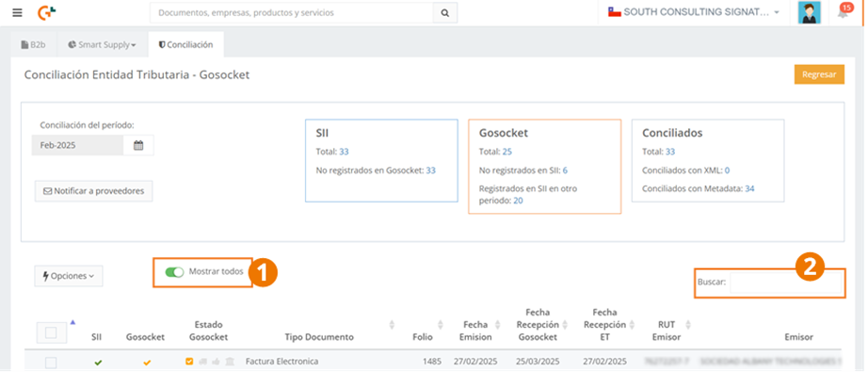Open notifications bell with 15 badge
This screenshot has height=372, width=868.
pos(844,11)
